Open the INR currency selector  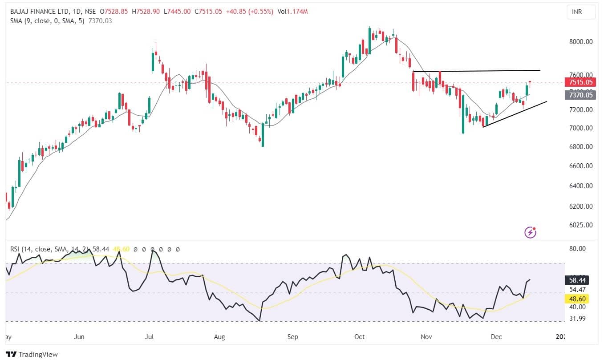pos(580,12)
